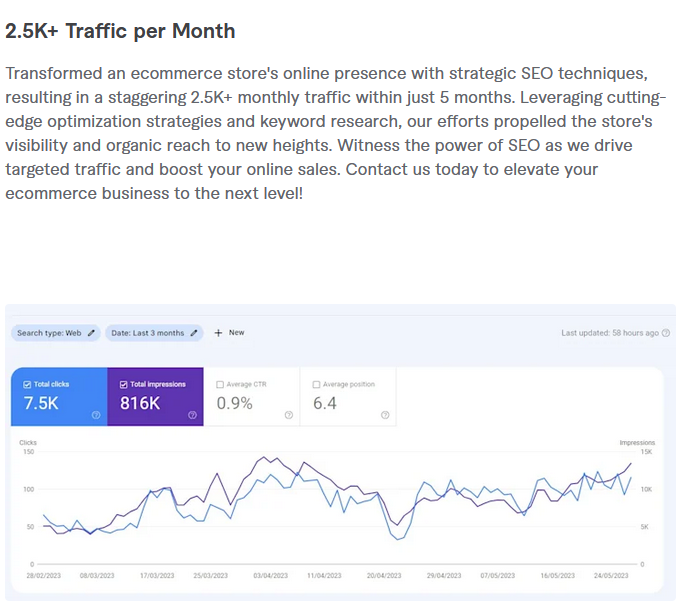Click the help icon in Average position card
The image size is (695, 601).
click(386, 414)
